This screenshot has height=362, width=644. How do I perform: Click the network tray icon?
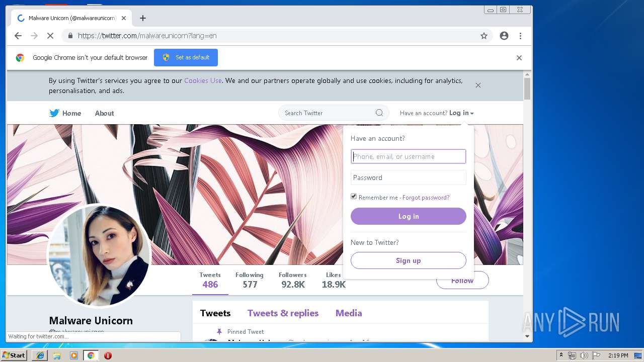click(572, 355)
